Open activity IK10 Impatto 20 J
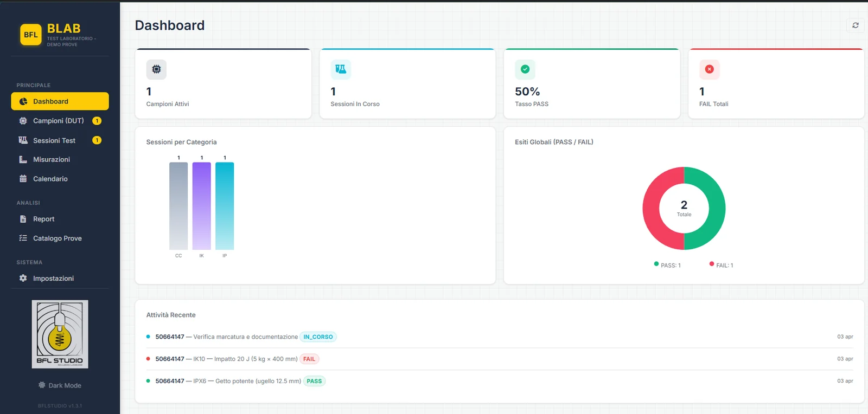The image size is (868, 414). tap(500, 359)
